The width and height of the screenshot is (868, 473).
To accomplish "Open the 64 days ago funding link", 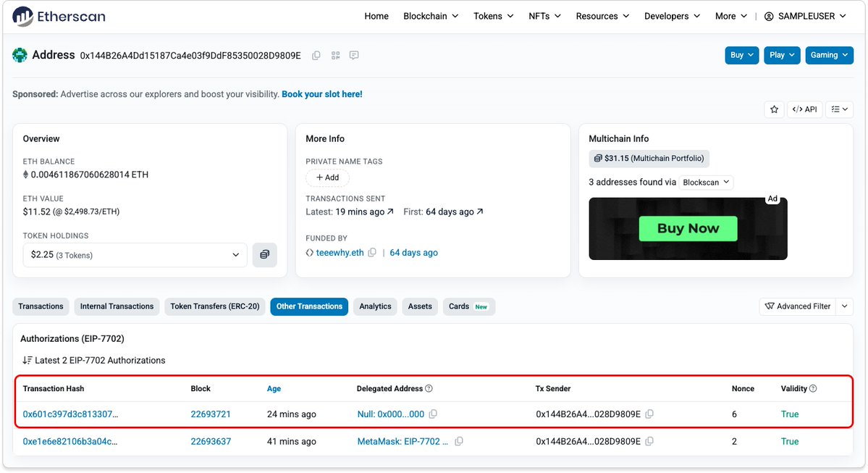I will tap(413, 253).
